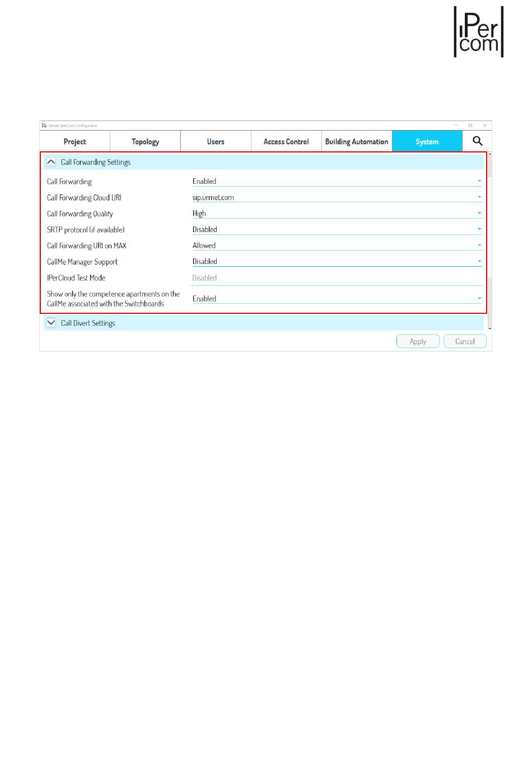Viewport: 532px width, 783px height.
Task: Open the Users tab
Action: pyautogui.click(x=216, y=142)
